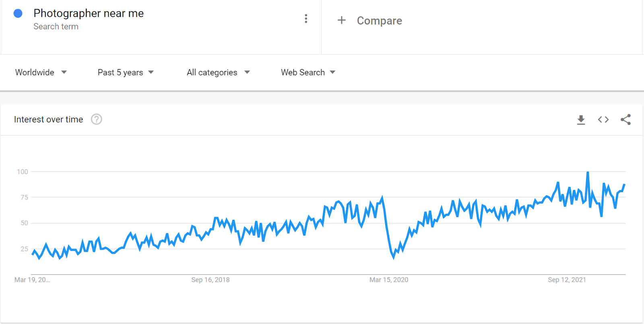Viewport: 644px width, 324px height.
Task: Download the Interest over time data
Action: pos(581,120)
